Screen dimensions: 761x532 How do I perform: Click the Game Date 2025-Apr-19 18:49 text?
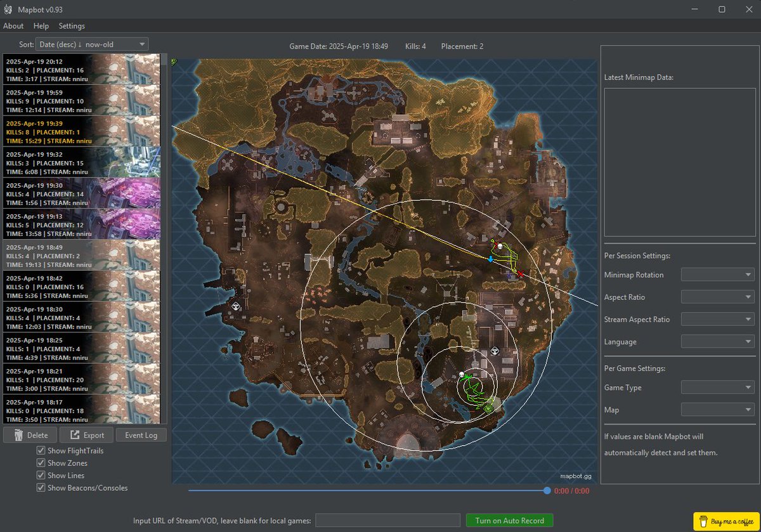[339, 46]
